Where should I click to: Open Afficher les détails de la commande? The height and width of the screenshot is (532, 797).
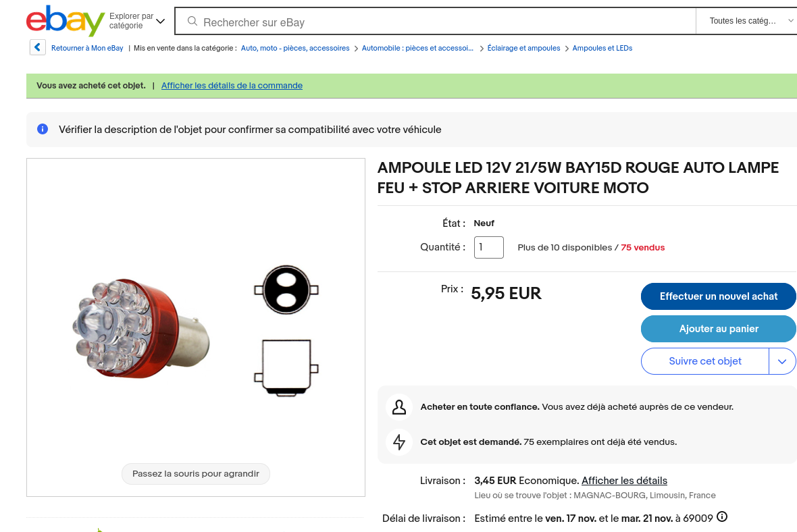pos(232,86)
